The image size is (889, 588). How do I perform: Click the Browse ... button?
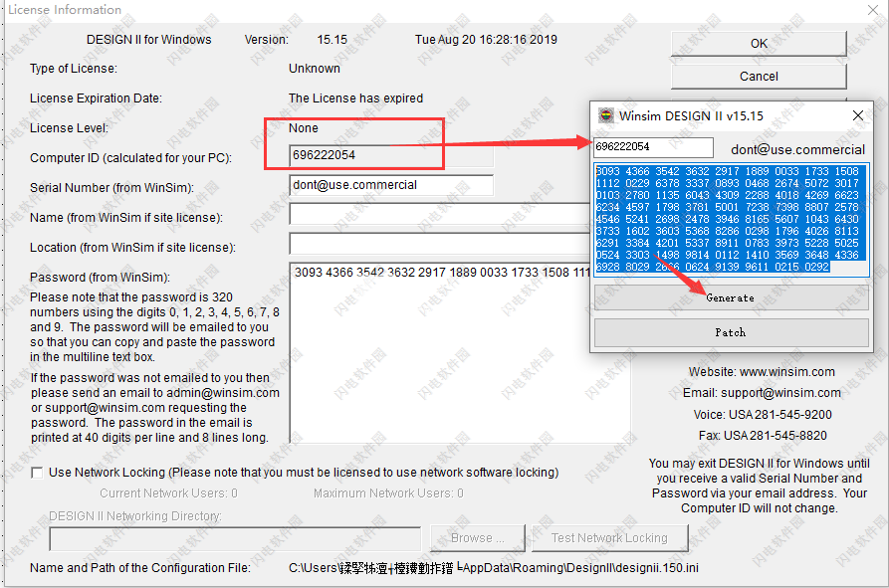point(478,538)
